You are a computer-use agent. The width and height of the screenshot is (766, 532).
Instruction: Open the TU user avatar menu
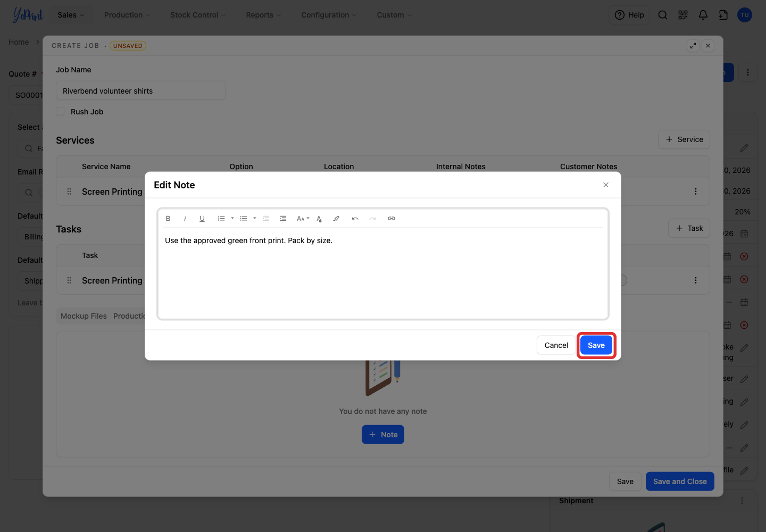coord(745,15)
